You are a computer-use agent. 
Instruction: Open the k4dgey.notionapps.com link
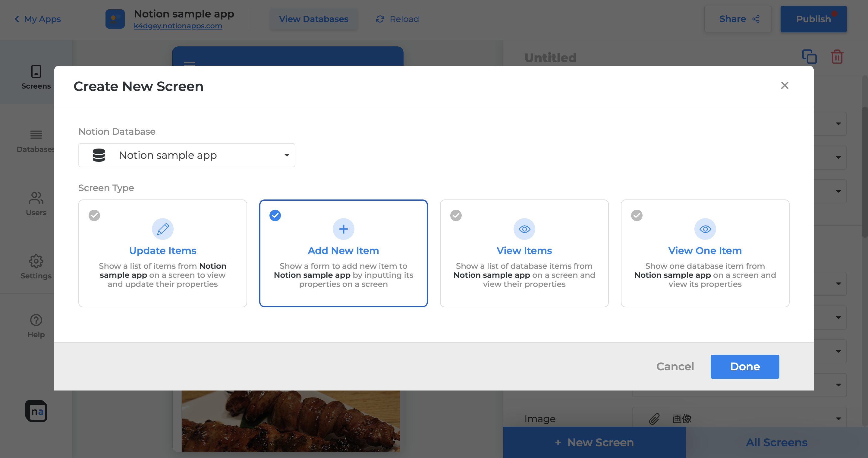178,26
